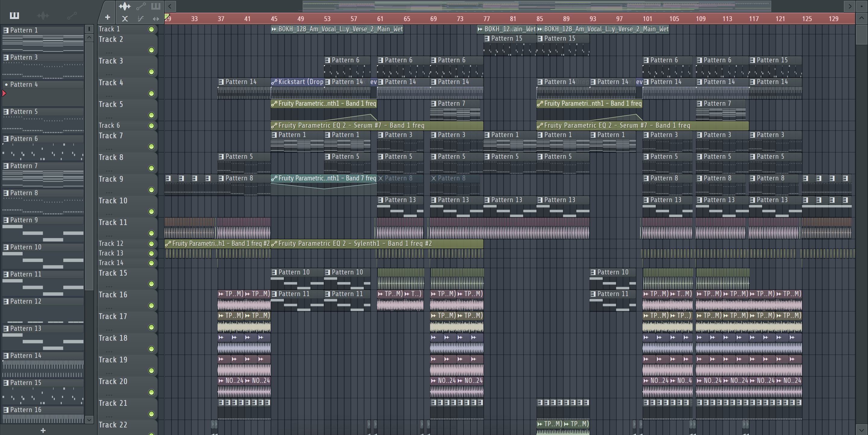Add a new playlist item with the plus button

point(107,17)
